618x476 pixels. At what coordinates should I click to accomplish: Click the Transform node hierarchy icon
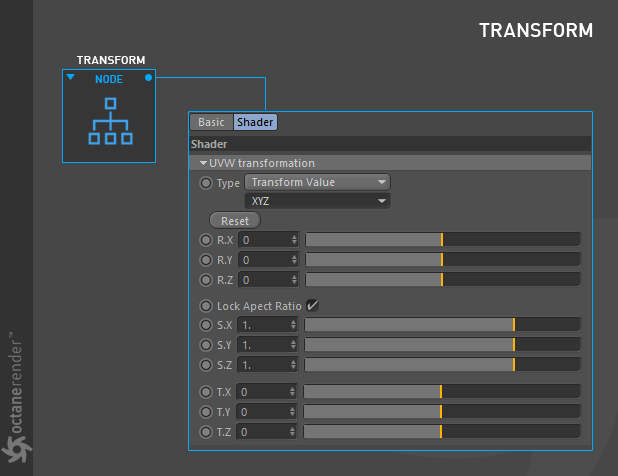click(x=110, y=121)
